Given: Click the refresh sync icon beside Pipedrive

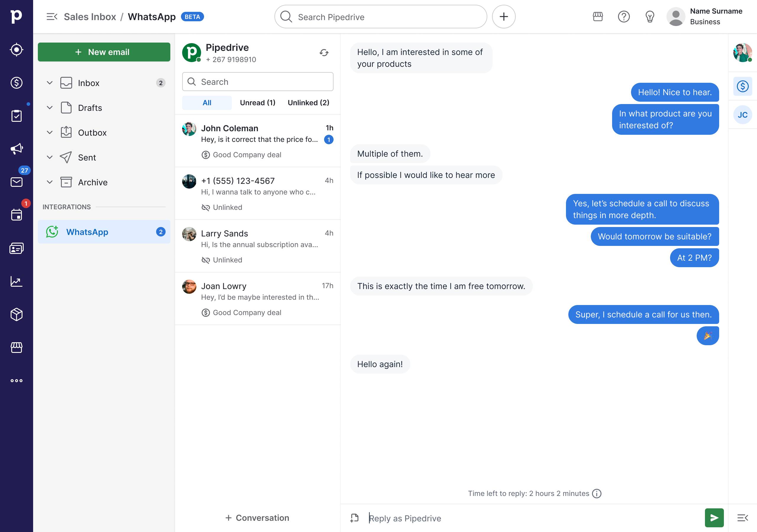Looking at the screenshot, I should tap(324, 53).
